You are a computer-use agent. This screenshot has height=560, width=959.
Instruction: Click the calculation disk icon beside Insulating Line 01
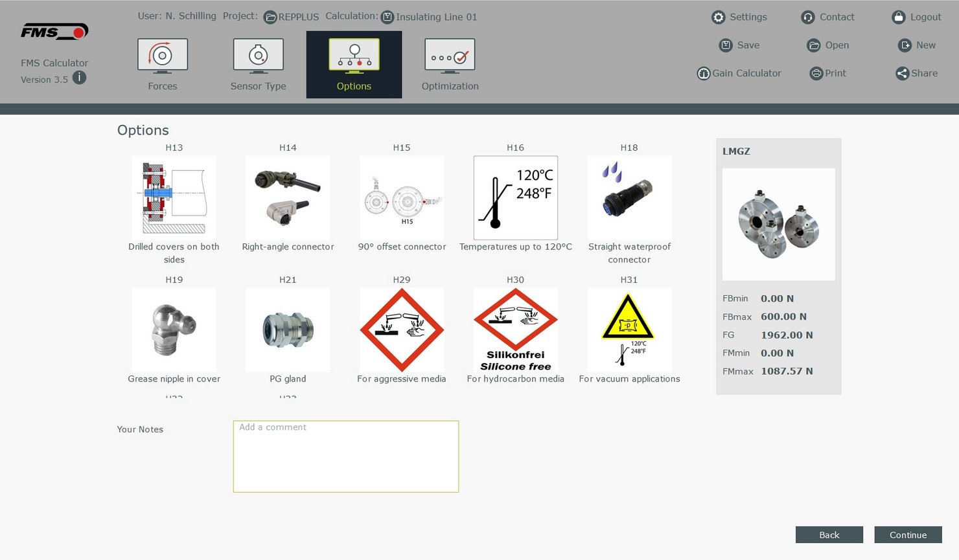pos(387,17)
